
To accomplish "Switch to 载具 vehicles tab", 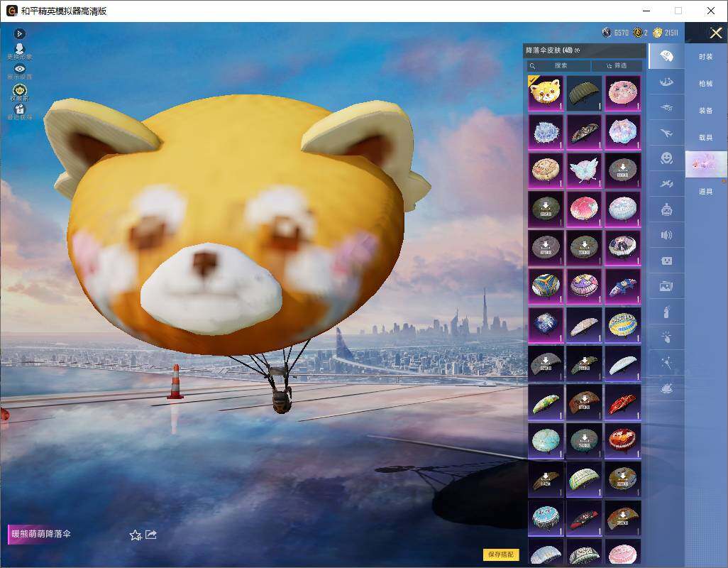I will 706,138.
